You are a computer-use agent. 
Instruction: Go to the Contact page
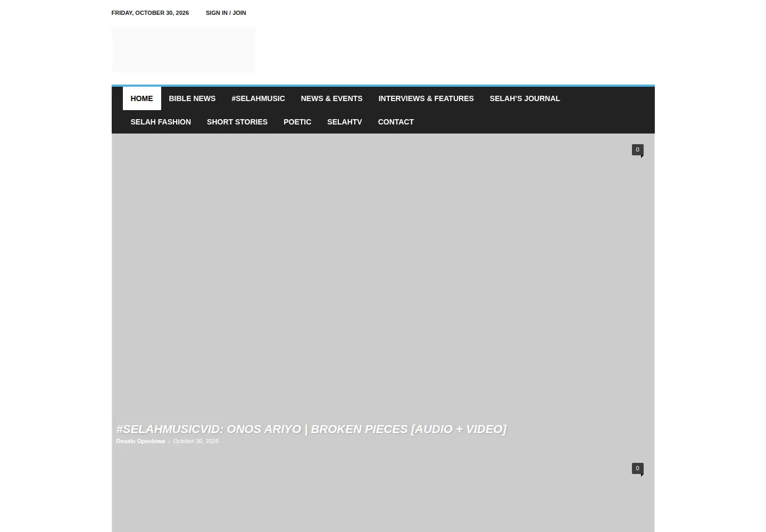[x=396, y=122]
